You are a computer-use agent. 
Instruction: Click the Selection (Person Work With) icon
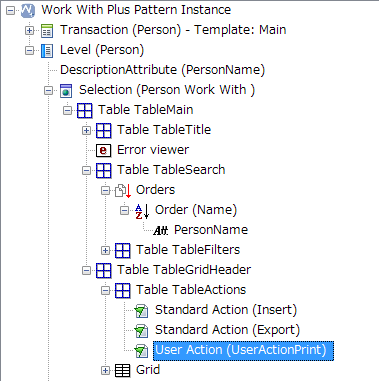(66, 91)
